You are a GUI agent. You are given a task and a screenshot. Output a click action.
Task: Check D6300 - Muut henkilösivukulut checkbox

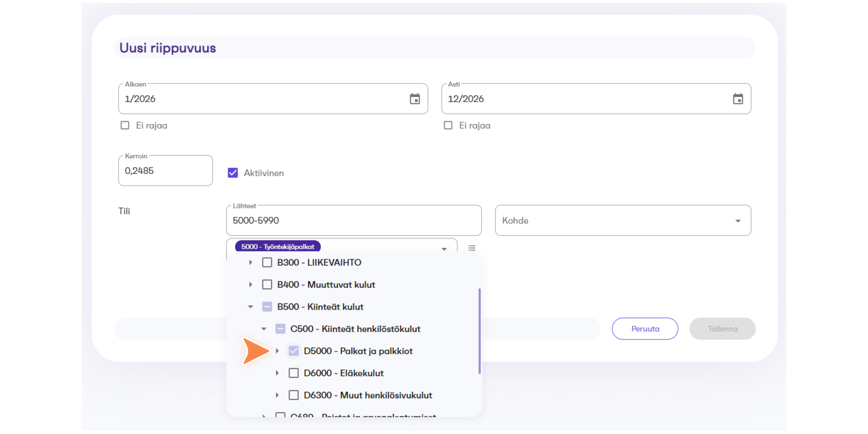[x=294, y=395]
